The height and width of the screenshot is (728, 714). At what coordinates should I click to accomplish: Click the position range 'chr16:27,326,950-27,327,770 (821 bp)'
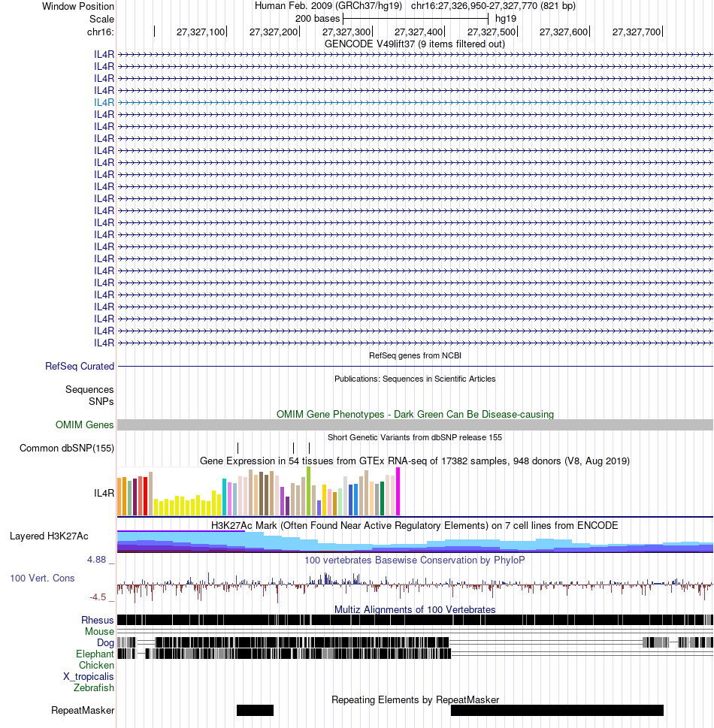(x=493, y=6)
